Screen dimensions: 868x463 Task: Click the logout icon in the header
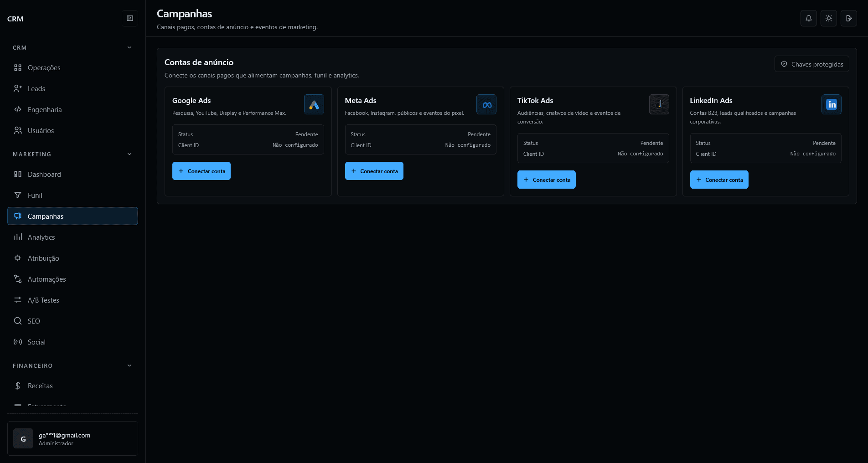click(848, 18)
